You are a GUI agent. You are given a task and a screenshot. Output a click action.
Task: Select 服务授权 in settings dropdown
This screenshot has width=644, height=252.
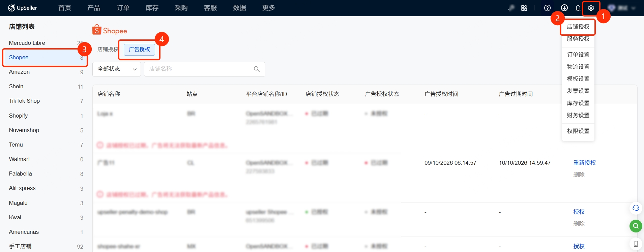(578, 39)
